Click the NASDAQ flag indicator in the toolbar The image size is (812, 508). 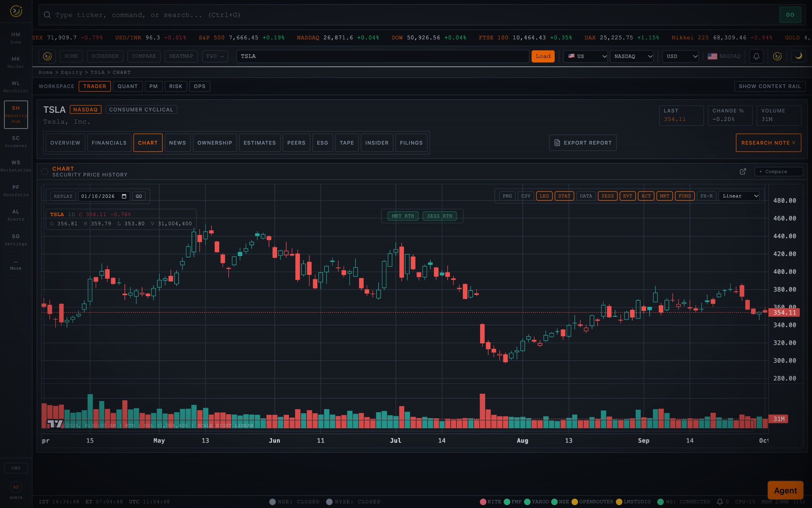(724, 56)
